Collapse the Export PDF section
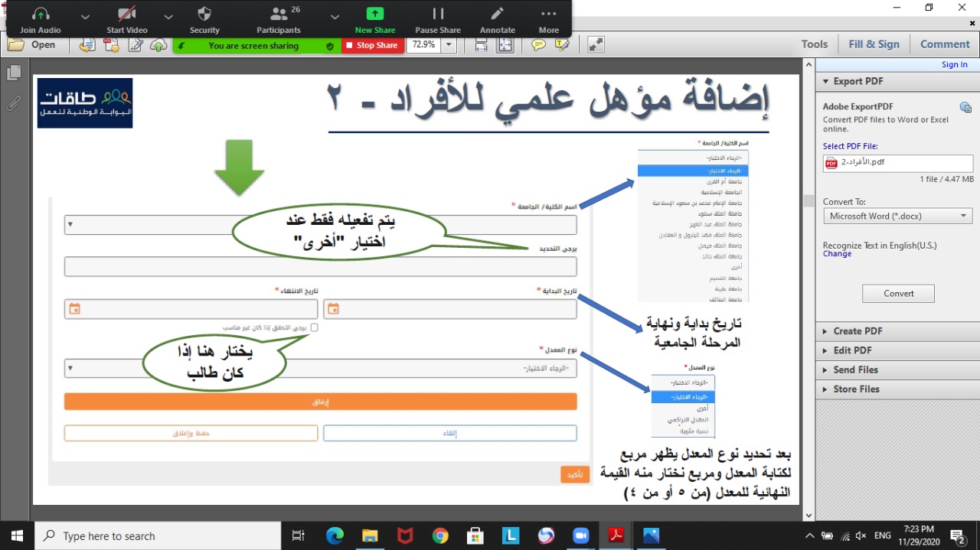980x550 pixels. [x=857, y=81]
